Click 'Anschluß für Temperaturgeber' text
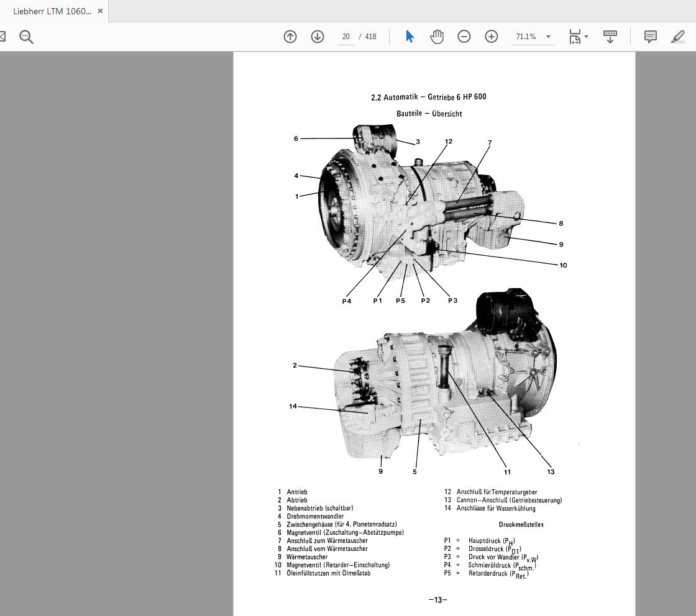 click(x=497, y=492)
